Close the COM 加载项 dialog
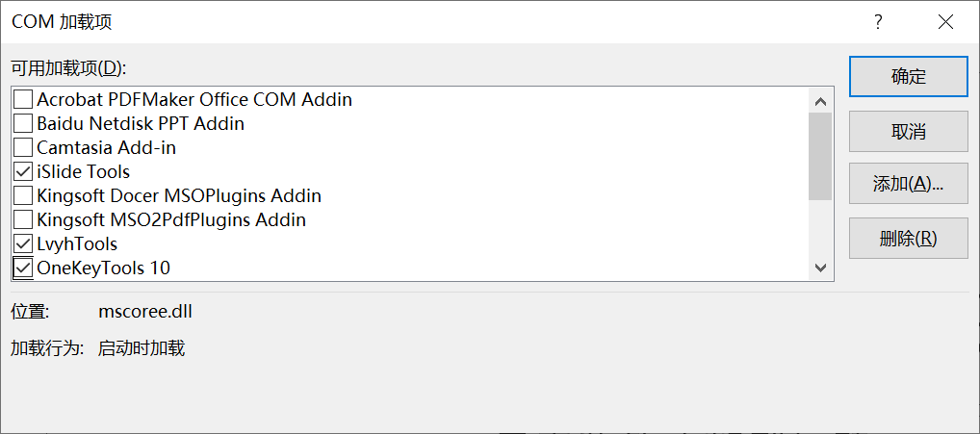The height and width of the screenshot is (434, 980). click(945, 22)
